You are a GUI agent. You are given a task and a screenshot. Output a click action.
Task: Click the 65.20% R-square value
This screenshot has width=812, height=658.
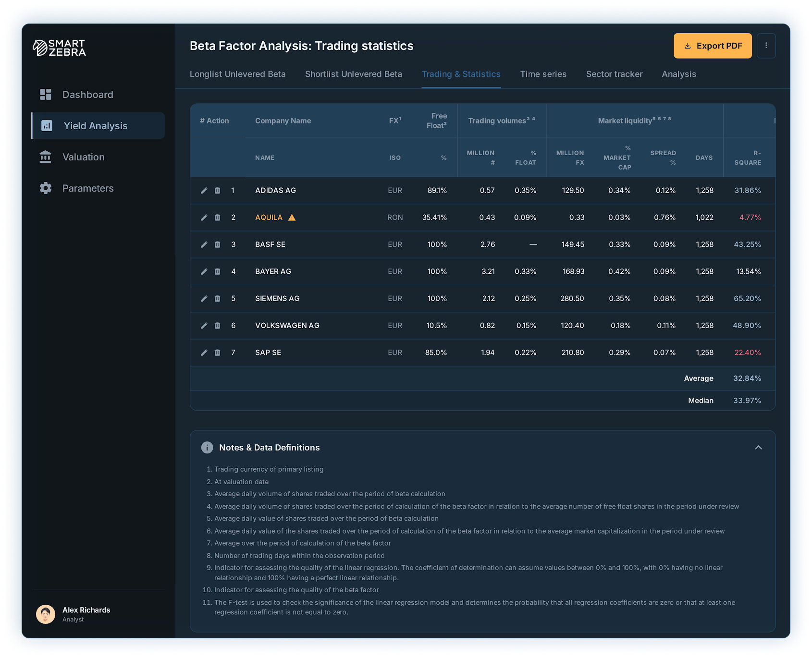(x=748, y=299)
